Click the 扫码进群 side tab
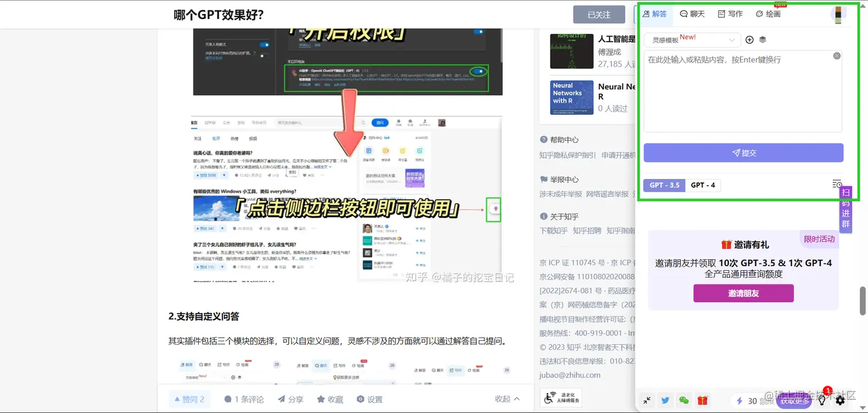The height and width of the screenshot is (413, 868). coord(846,208)
